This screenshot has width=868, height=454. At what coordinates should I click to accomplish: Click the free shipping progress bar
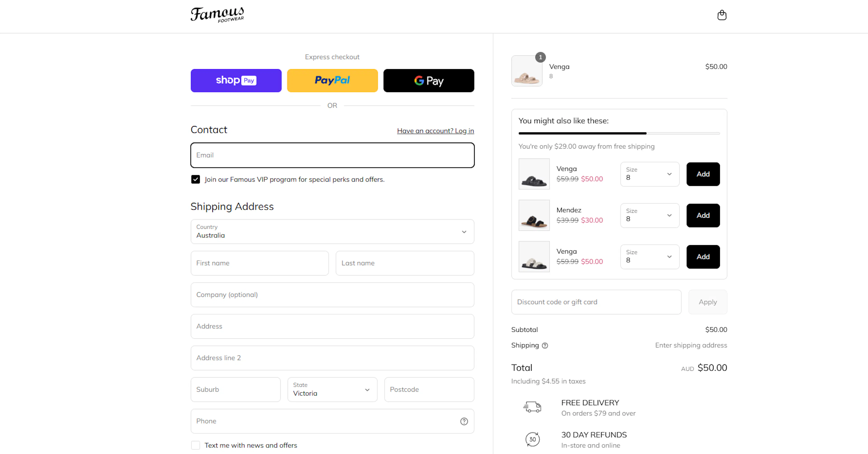click(x=619, y=133)
